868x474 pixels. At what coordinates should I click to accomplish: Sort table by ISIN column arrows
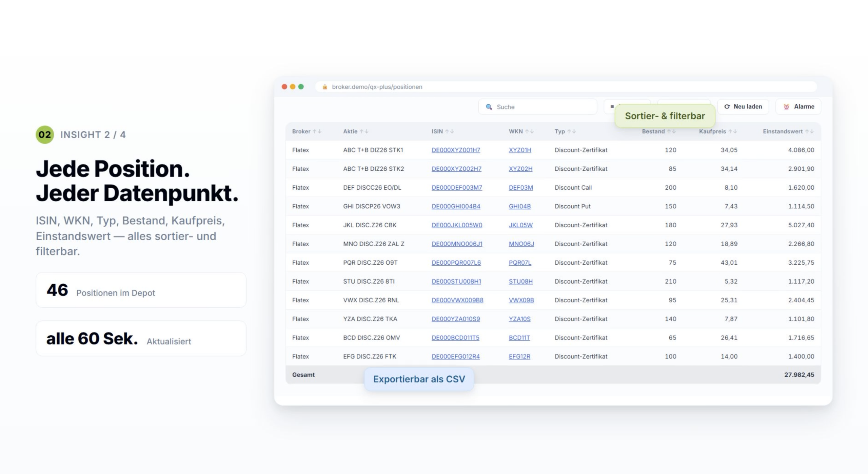click(449, 131)
